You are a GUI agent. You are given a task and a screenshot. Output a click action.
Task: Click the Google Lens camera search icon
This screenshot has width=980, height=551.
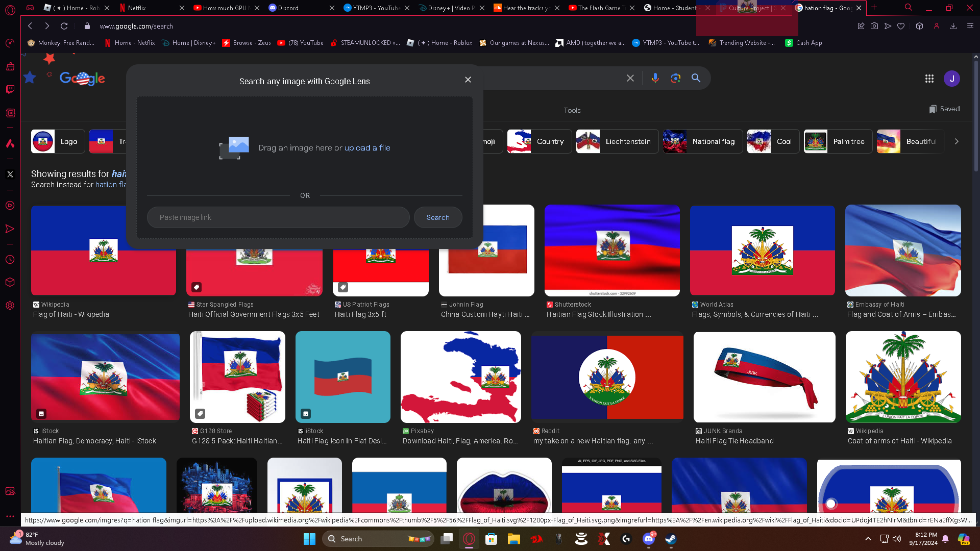(x=676, y=78)
